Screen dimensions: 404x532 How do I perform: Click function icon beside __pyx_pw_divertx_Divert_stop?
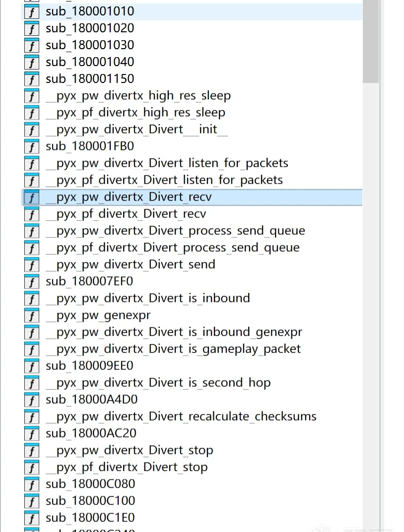[32, 451]
